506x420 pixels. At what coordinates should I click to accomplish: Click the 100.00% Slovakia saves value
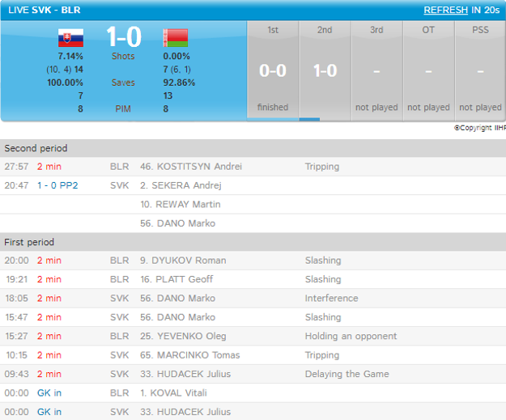point(66,83)
